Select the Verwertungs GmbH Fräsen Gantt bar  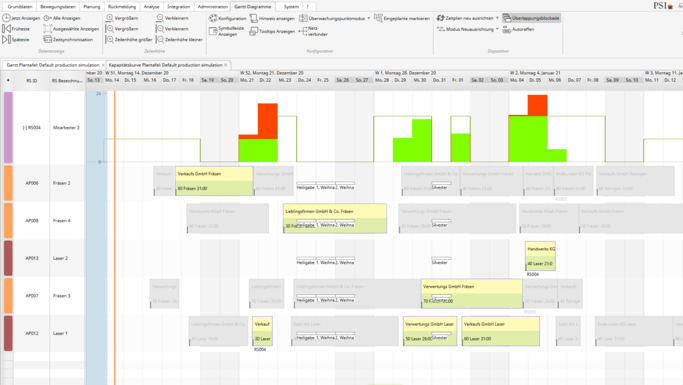tap(472, 294)
